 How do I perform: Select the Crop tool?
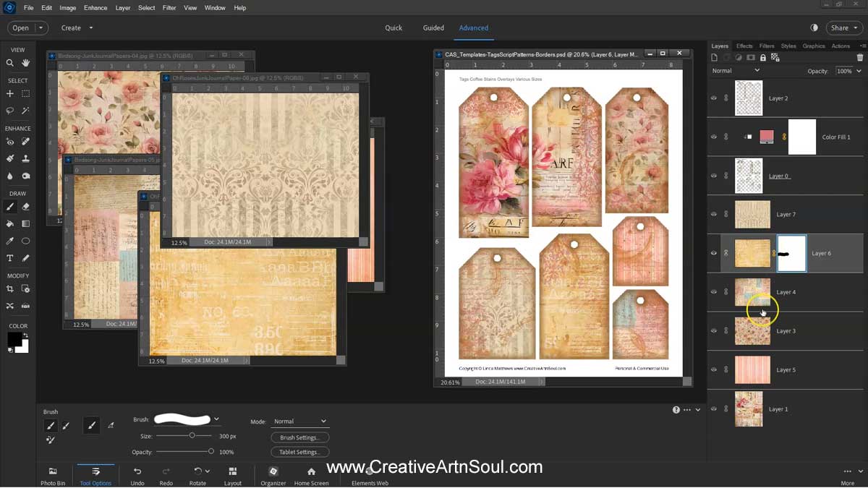pos(9,288)
